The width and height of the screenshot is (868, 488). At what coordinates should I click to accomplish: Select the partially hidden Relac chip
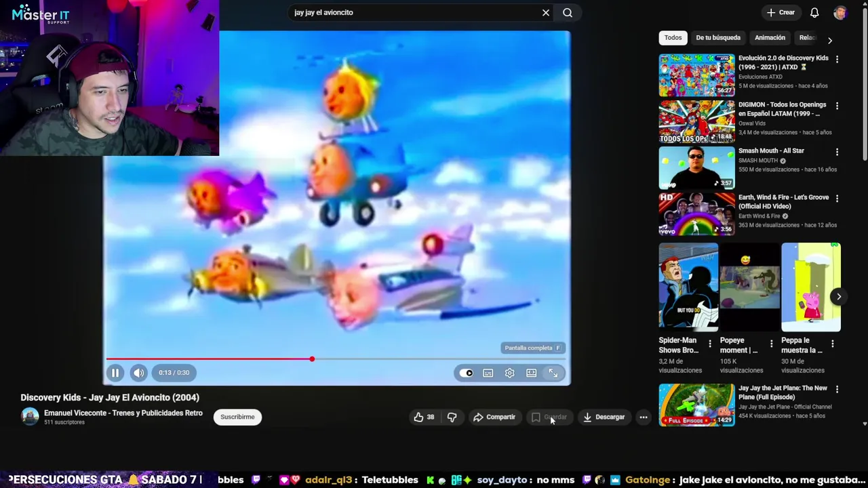[x=806, y=38]
